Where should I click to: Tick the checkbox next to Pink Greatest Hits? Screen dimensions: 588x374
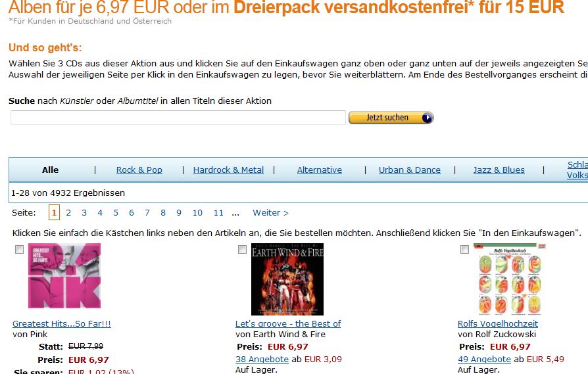coord(19,250)
